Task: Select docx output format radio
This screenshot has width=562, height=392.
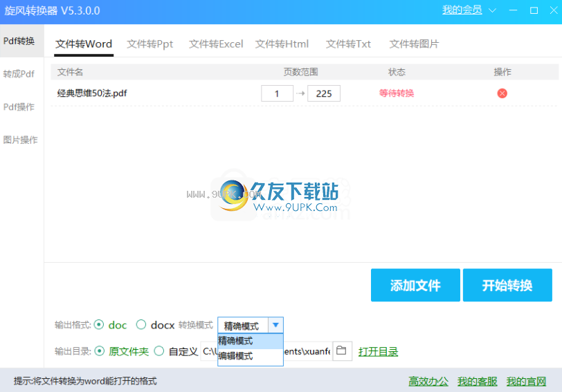Action: (x=141, y=325)
